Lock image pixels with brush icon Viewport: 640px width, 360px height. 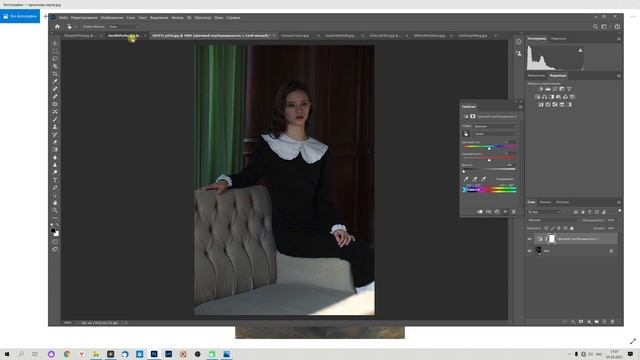(x=553, y=228)
